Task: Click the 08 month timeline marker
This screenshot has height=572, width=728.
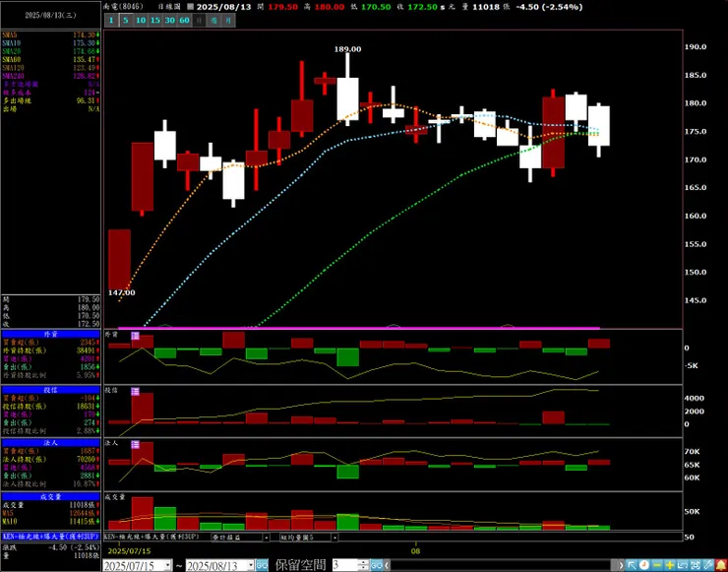Action: tap(415, 551)
